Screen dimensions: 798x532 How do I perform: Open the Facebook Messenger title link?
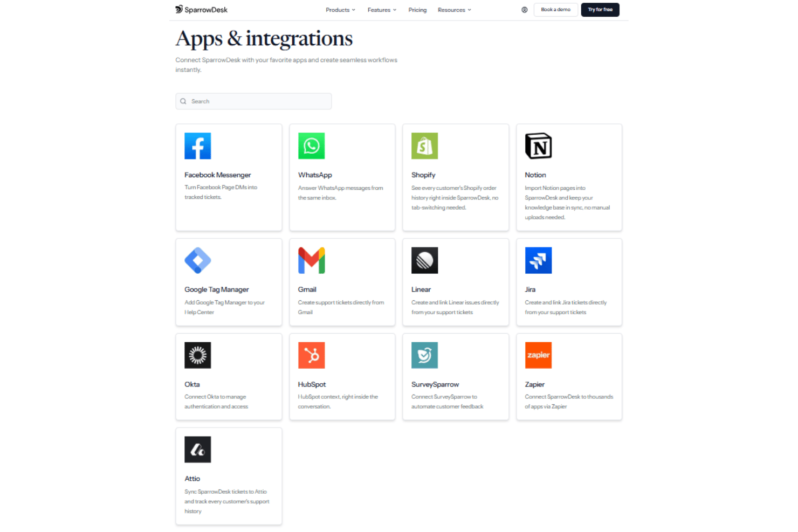[218, 175]
